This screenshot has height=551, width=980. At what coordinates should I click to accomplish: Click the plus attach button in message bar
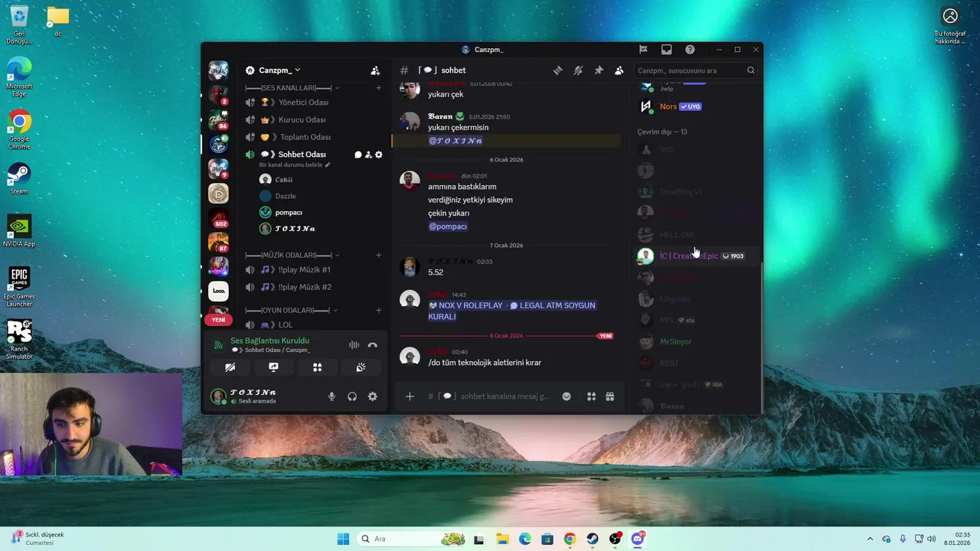[410, 396]
